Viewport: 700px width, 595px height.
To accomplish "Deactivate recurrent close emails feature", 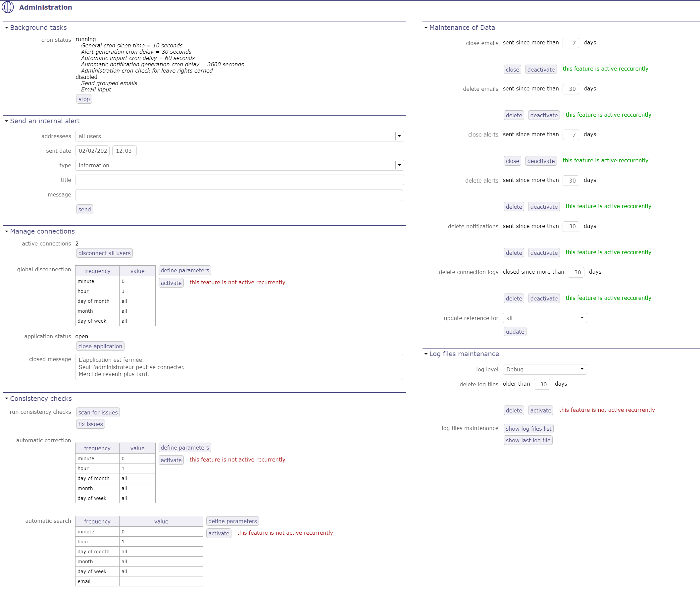I will coord(540,69).
